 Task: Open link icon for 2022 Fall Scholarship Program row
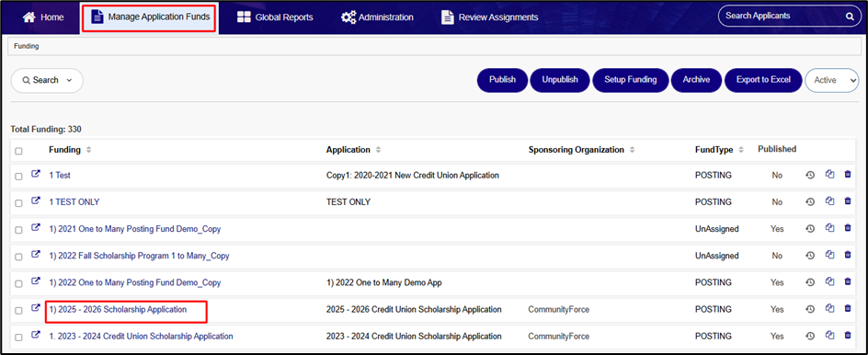pos(36,255)
